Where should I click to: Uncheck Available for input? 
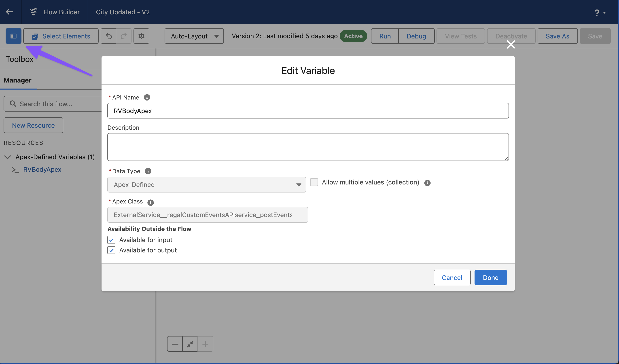click(x=111, y=240)
